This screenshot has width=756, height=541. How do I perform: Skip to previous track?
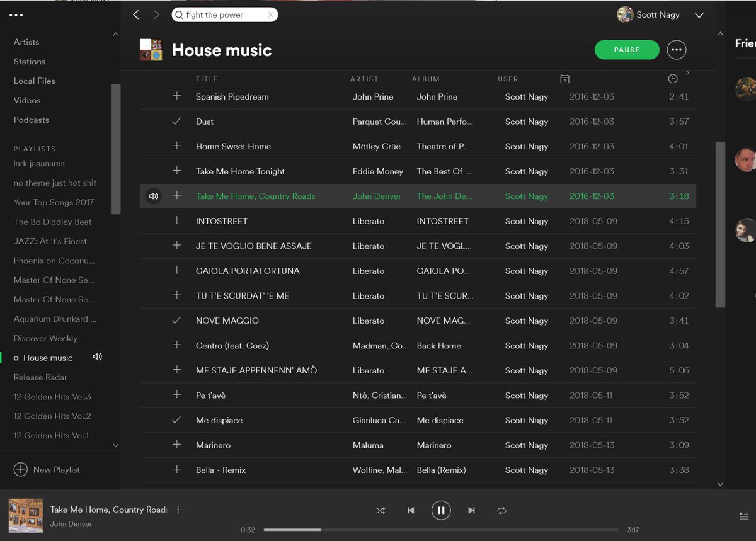[411, 511]
